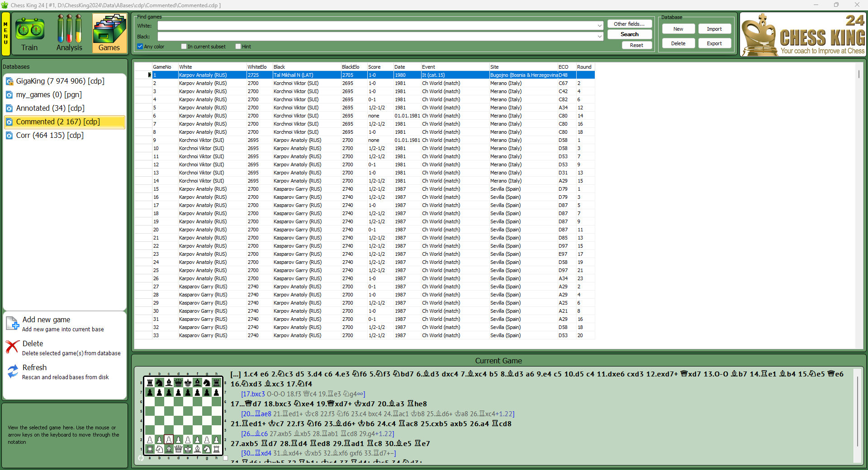Click the New database button
Screen dimensions: 868x470
[678, 29]
